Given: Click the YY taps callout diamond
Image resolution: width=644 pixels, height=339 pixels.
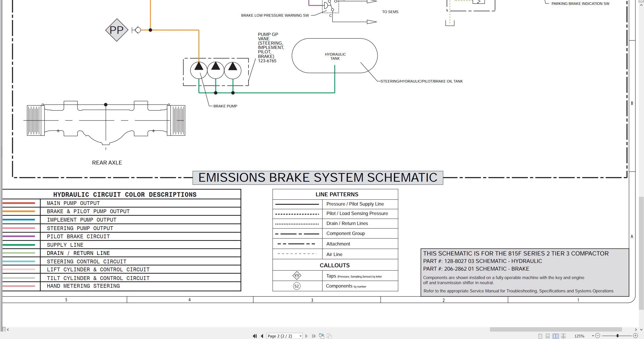Looking at the screenshot, I should click(x=297, y=276).
